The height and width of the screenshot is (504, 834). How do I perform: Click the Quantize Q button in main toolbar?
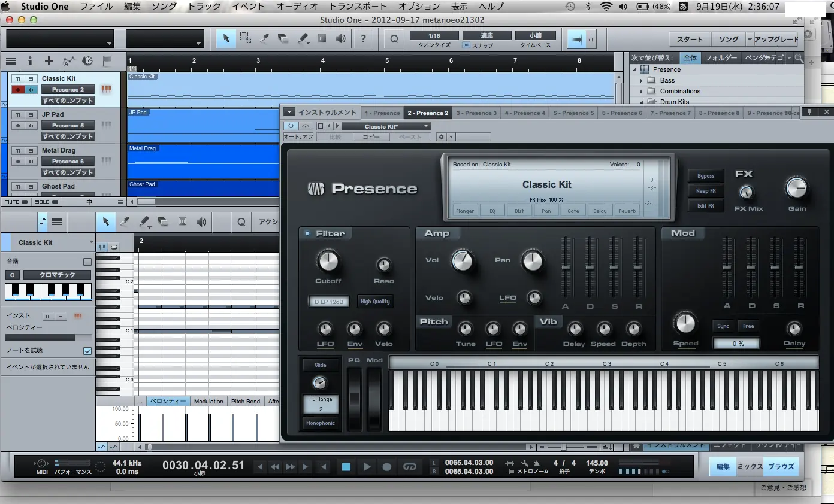[x=394, y=39]
